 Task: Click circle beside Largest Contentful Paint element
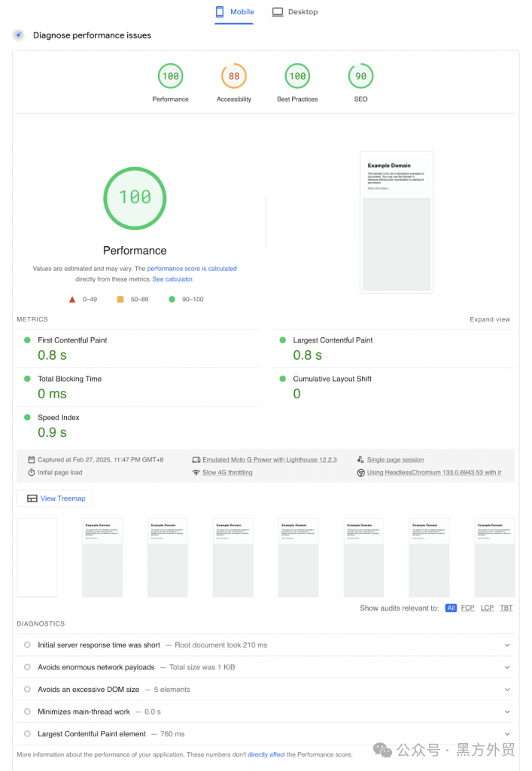[27, 733]
